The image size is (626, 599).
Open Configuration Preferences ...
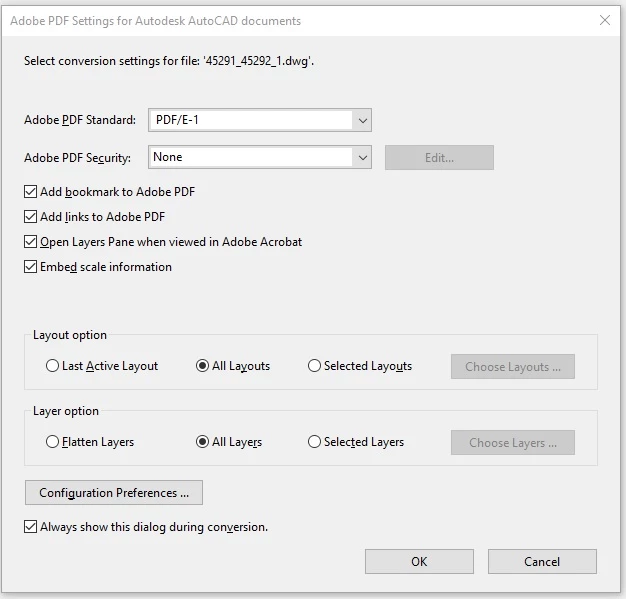tap(114, 493)
